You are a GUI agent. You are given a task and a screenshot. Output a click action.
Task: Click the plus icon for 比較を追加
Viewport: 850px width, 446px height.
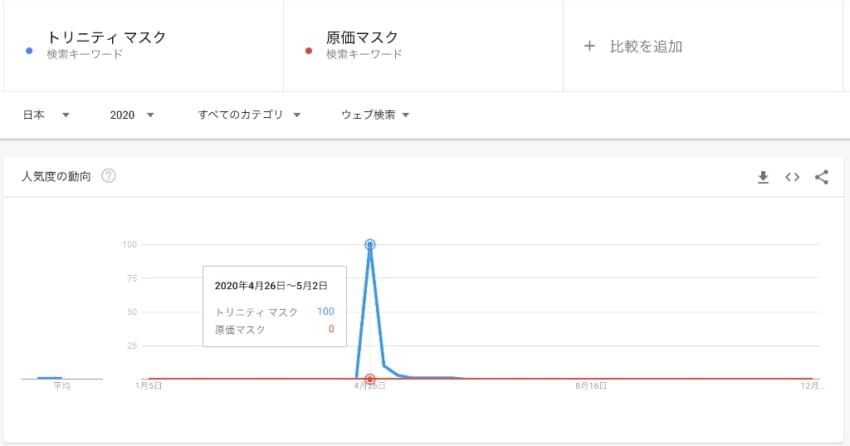click(x=590, y=46)
